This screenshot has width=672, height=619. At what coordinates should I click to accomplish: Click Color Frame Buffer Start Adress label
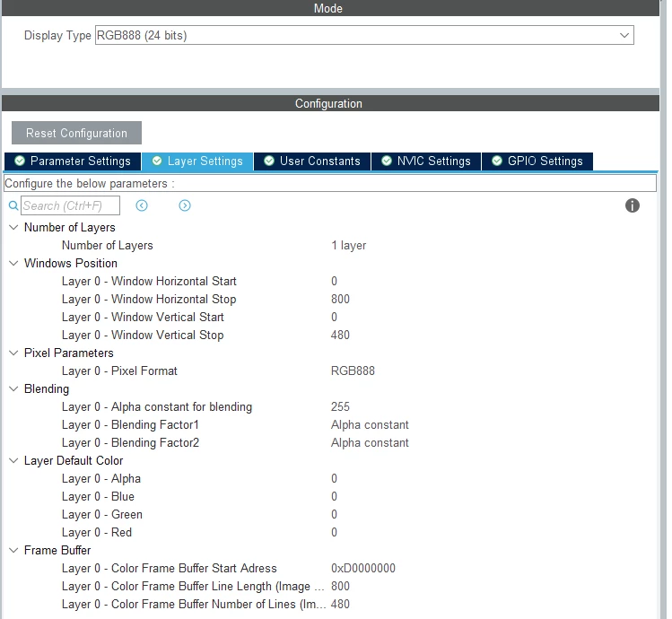click(x=170, y=569)
